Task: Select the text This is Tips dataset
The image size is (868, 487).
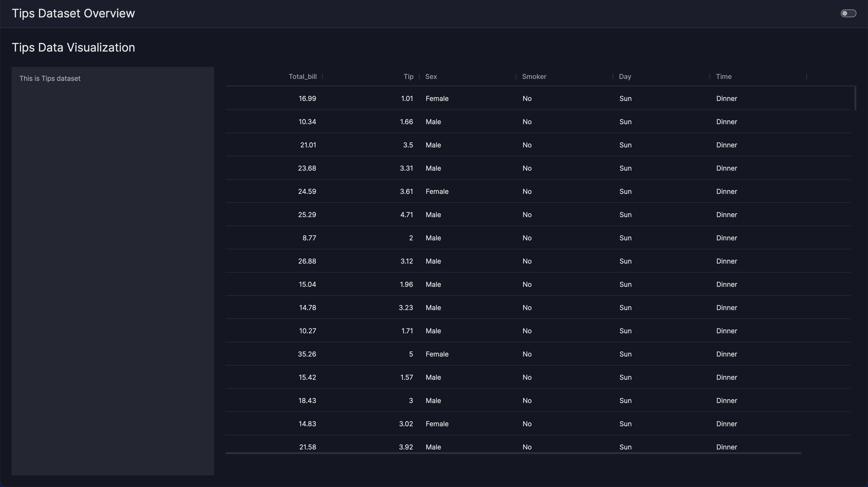Action: tap(50, 78)
